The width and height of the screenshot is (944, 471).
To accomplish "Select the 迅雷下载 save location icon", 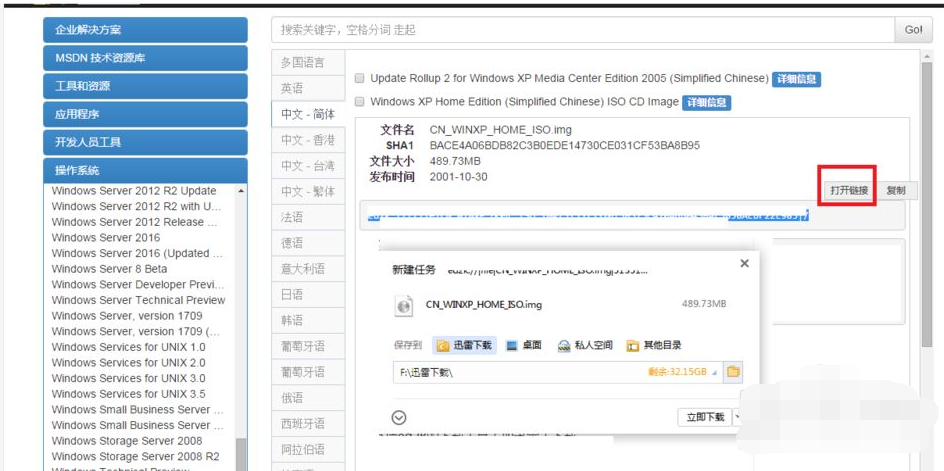I will (442, 346).
